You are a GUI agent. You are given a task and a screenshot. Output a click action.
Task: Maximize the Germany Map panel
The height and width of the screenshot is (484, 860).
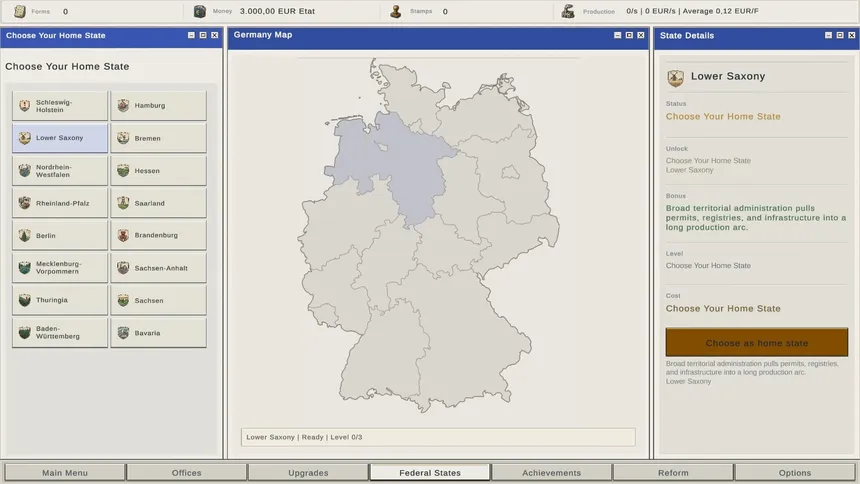(x=629, y=35)
